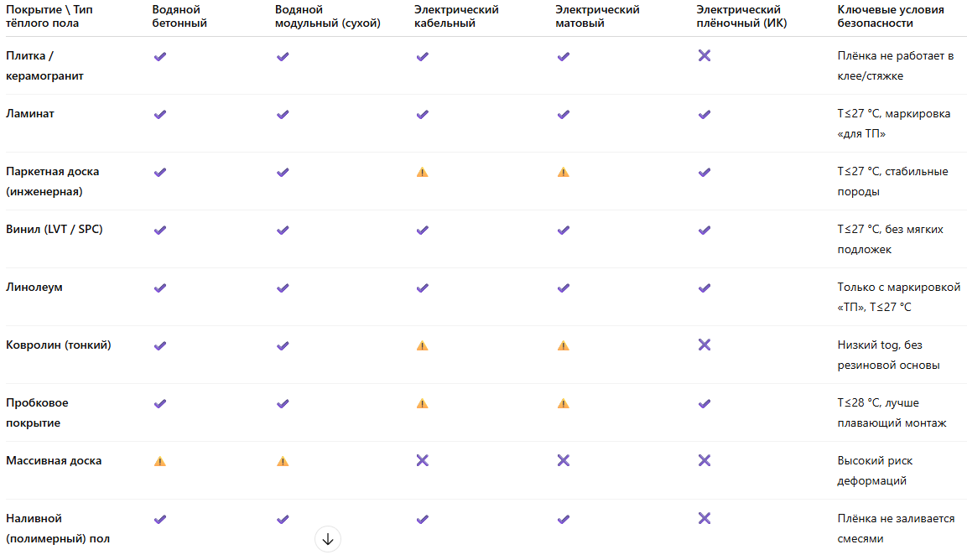Click checkmark for linoleum with film heating
Screen dimensions: 967x560
tap(704, 288)
